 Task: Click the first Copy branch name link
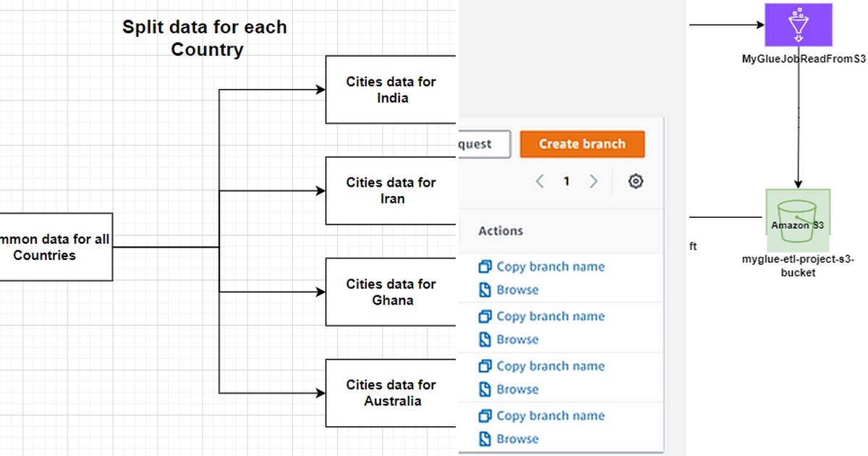(x=550, y=266)
